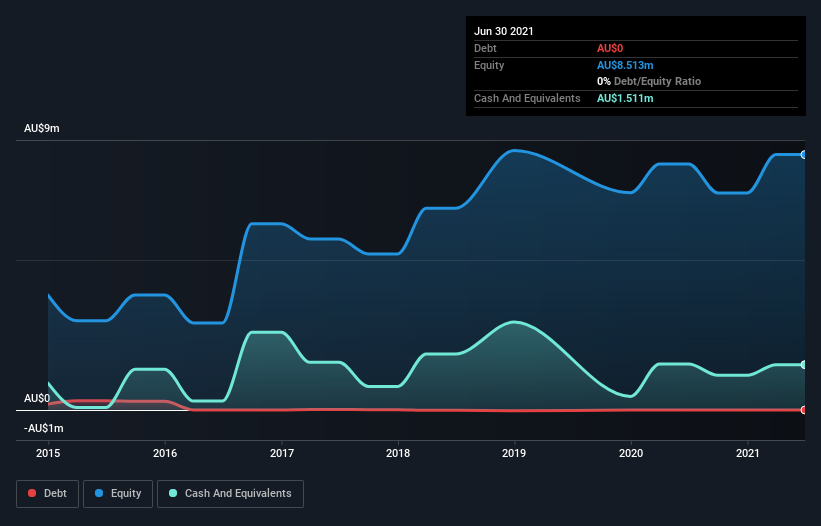Toggle Cash And Equivalents legend series
The height and width of the screenshot is (526, 821).
(x=230, y=494)
